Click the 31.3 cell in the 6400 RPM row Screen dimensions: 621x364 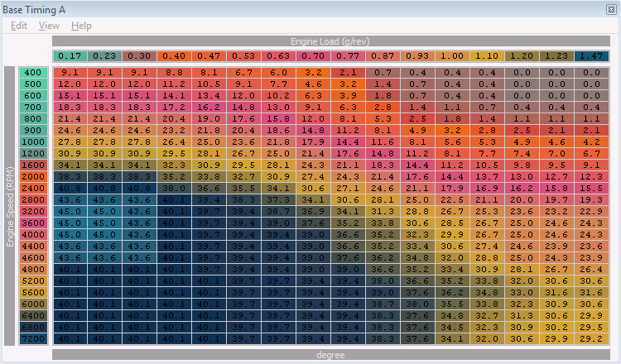point(522,316)
